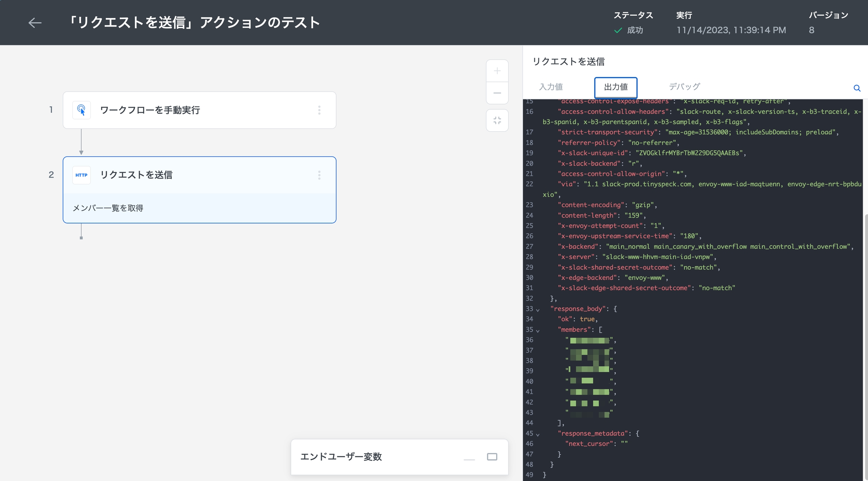The height and width of the screenshot is (481, 868).
Task: Collapse the members array fold arrow
Action: (538, 331)
